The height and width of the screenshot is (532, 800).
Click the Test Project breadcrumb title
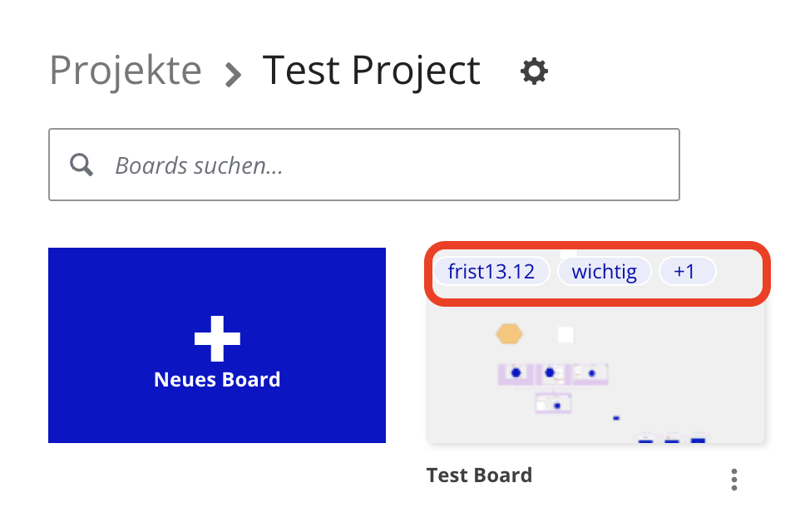coord(371,71)
